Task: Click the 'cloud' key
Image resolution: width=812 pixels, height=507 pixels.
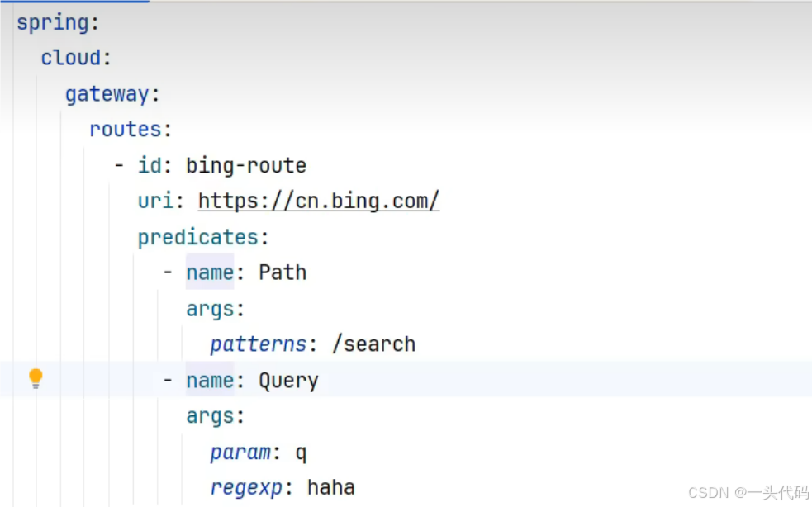Action: click(71, 58)
